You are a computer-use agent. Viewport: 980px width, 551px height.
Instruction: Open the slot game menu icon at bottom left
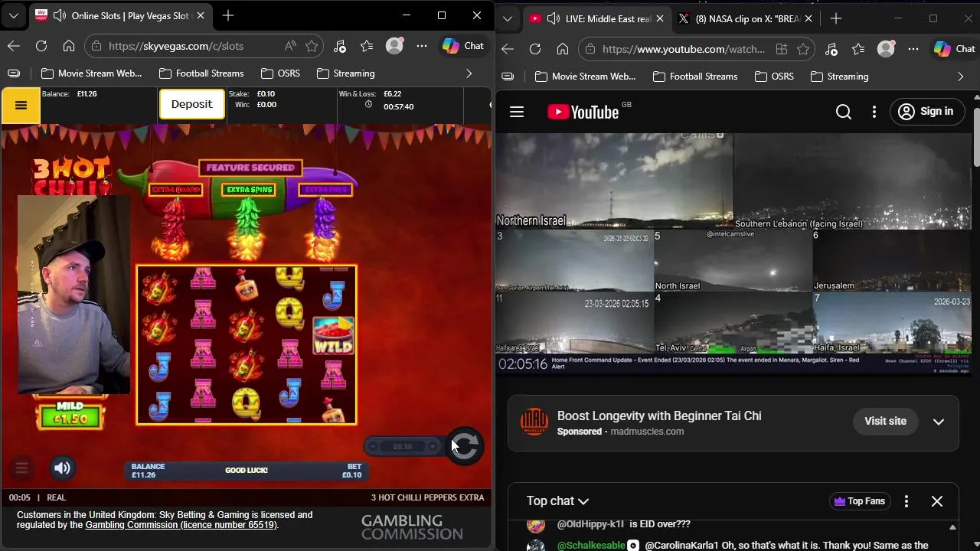[21, 468]
